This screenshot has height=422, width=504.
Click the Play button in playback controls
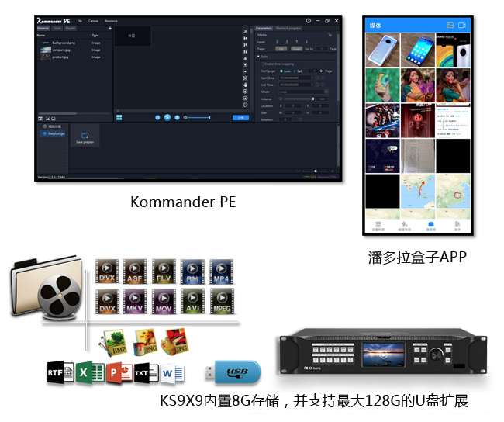click(167, 117)
